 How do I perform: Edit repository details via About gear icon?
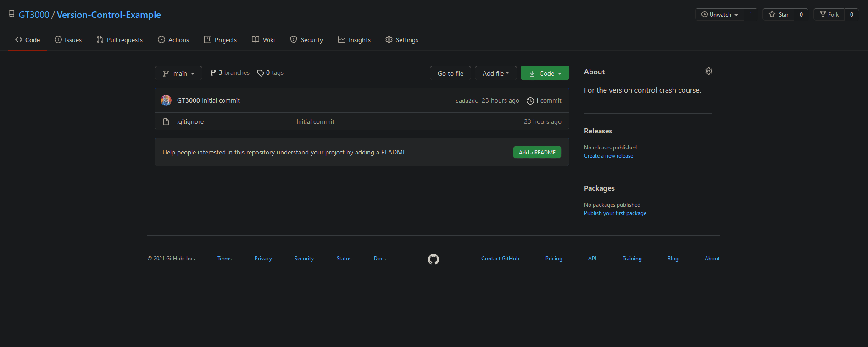coord(709,71)
